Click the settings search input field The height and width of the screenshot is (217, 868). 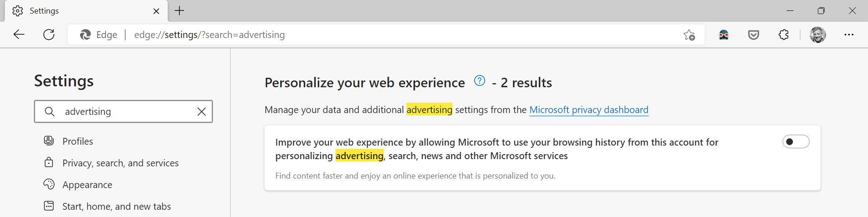pos(127,112)
